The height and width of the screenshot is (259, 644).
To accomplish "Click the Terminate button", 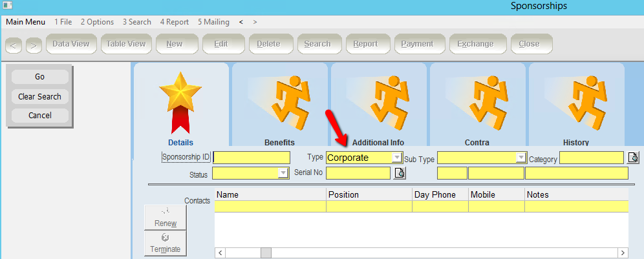I will pyautogui.click(x=165, y=243).
